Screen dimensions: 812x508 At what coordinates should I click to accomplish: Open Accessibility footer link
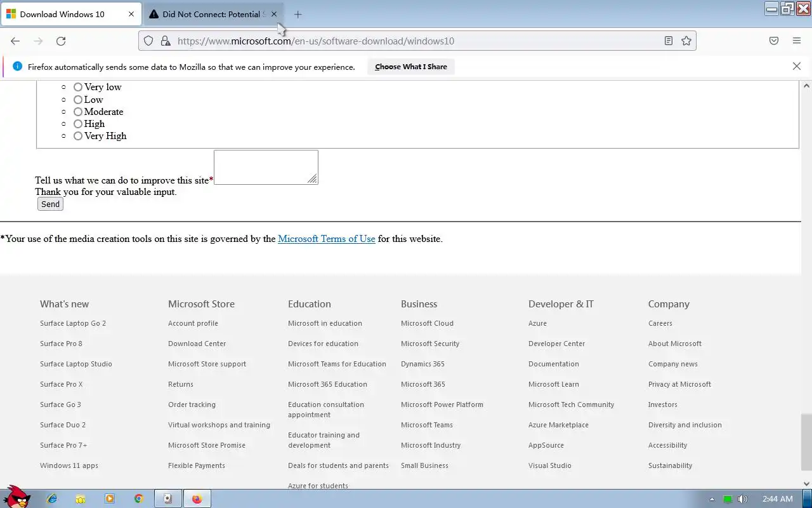667,445
